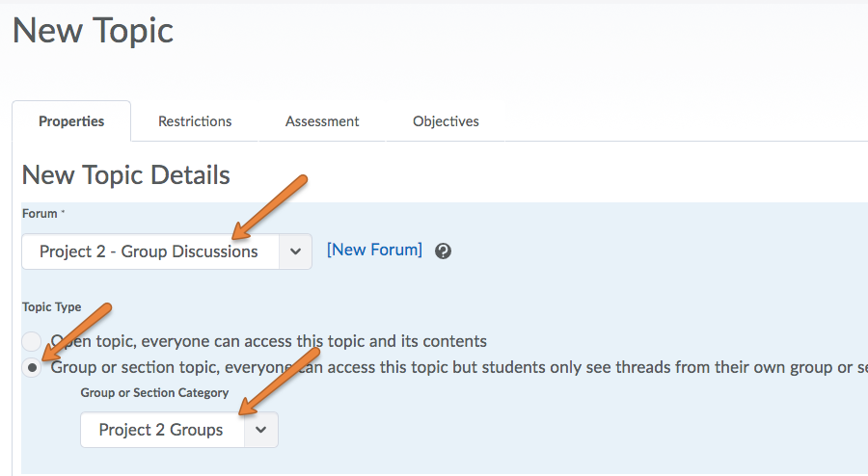The image size is (868, 476).
Task: Click the help question mark icon
Action: coord(443,251)
